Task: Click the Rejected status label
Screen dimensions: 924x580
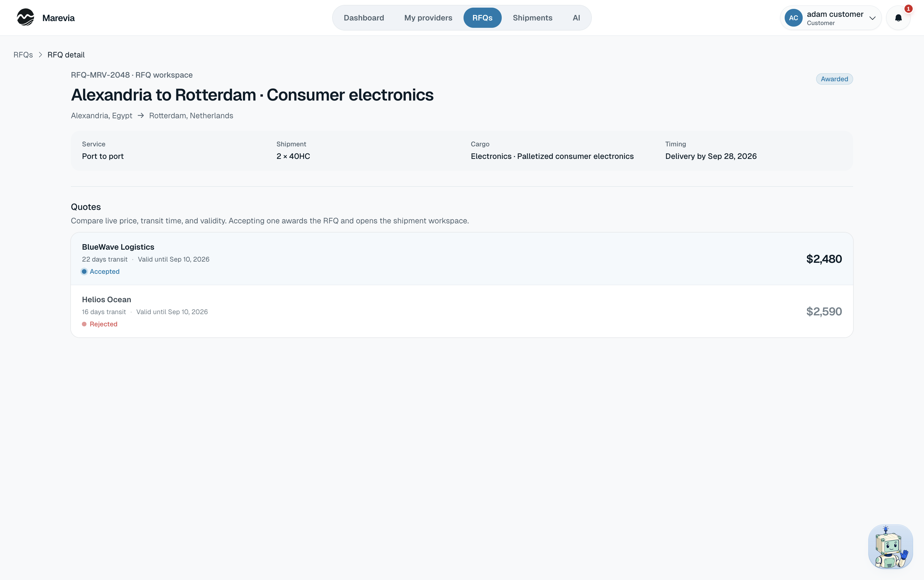Action: tap(104, 324)
